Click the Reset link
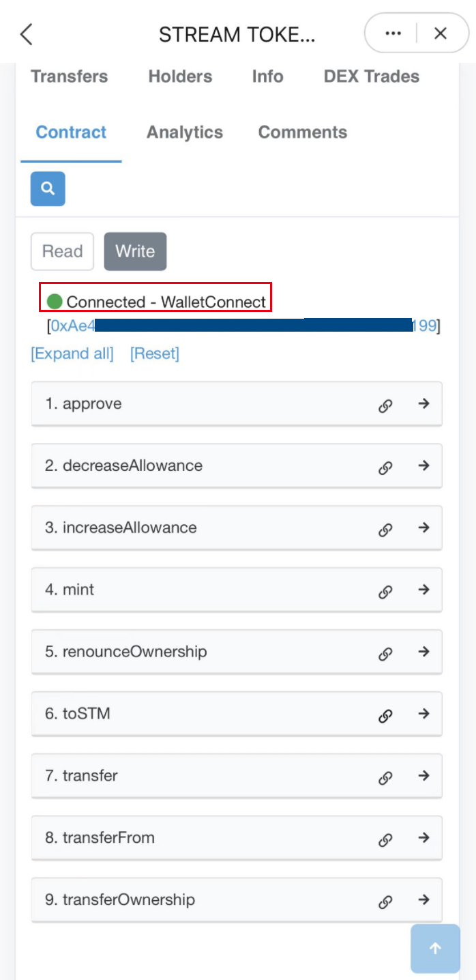 pos(155,354)
